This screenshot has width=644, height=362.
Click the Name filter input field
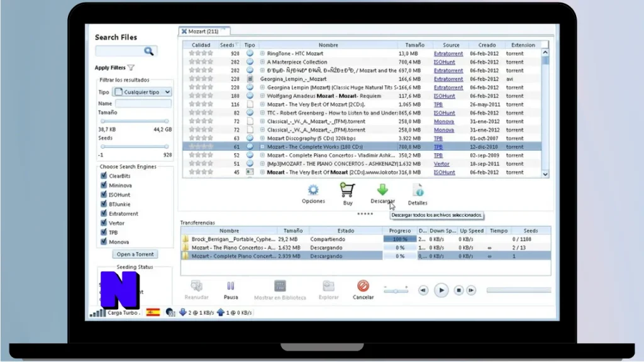(x=143, y=104)
